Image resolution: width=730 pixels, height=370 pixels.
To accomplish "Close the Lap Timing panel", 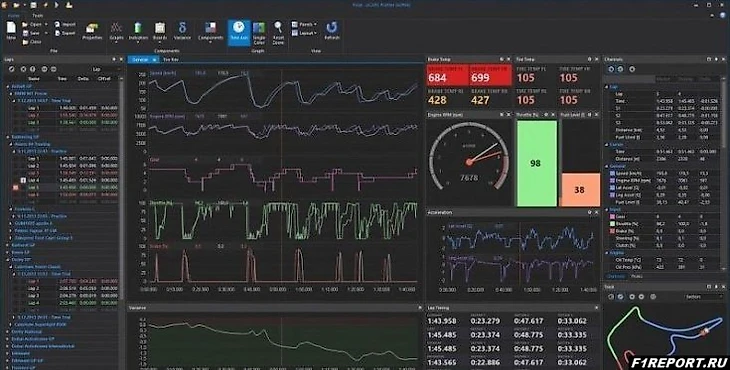I will point(596,308).
